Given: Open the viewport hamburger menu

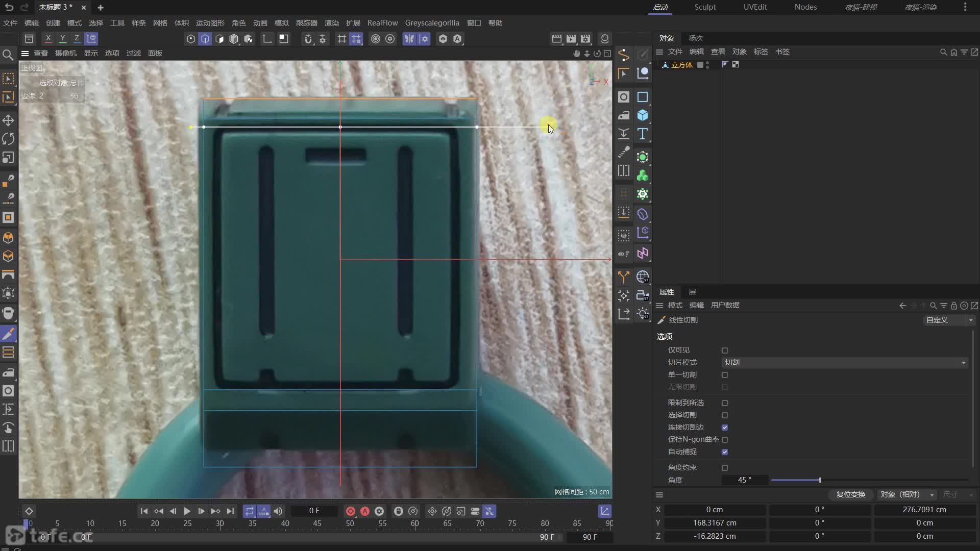Looking at the screenshot, I should coord(24,53).
